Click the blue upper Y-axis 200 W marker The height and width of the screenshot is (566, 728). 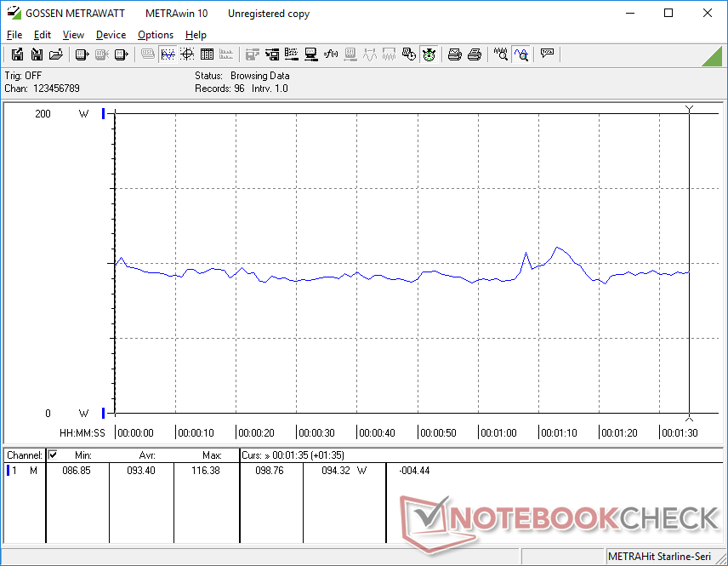tap(104, 113)
